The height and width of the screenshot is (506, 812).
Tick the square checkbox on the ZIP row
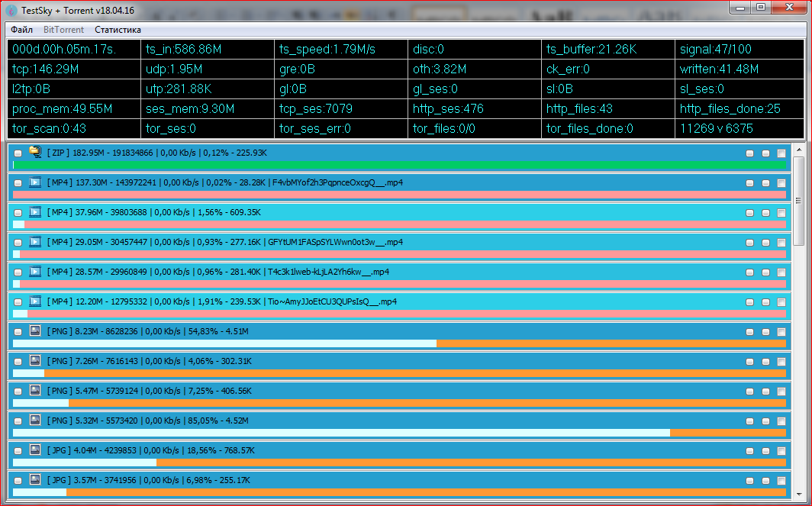point(781,153)
